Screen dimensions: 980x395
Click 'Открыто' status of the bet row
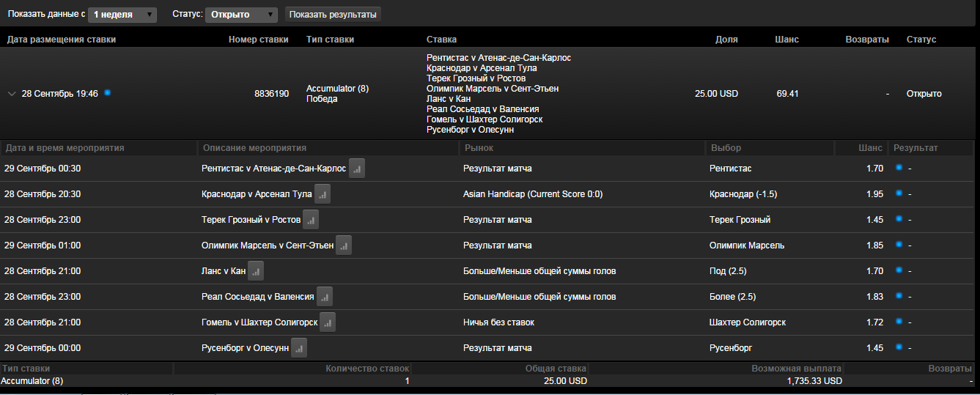click(x=924, y=94)
